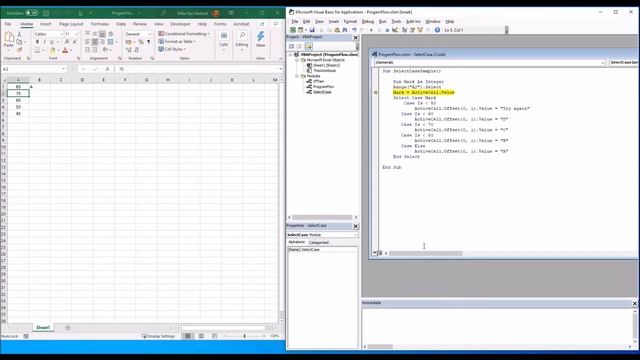Click the Fill Color bucket icon
This screenshot has height=360, width=640.
coord(53,50)
